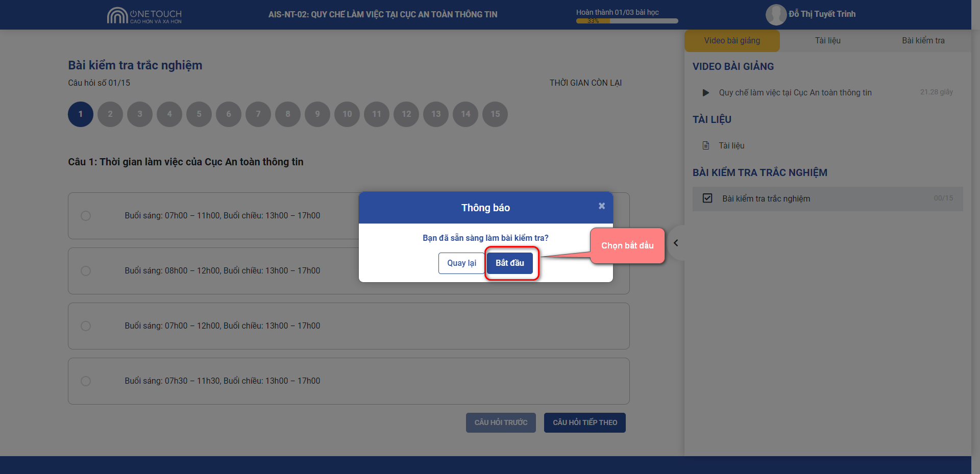
Task: Click the Tài liệu document icon
Action: (x=706, y=146)
